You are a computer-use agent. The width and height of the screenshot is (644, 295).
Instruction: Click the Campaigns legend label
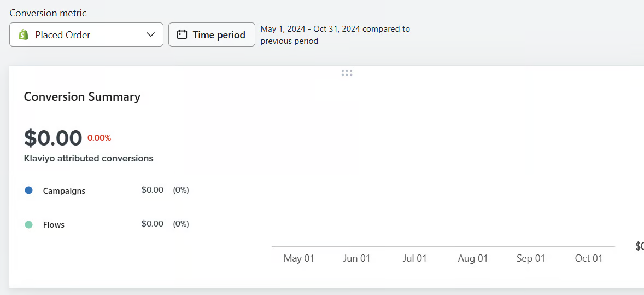pyautogui.click(x=64, y=191)
